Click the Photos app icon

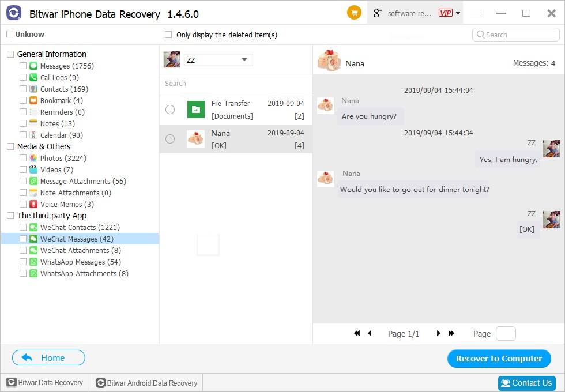tap(33, 159)
